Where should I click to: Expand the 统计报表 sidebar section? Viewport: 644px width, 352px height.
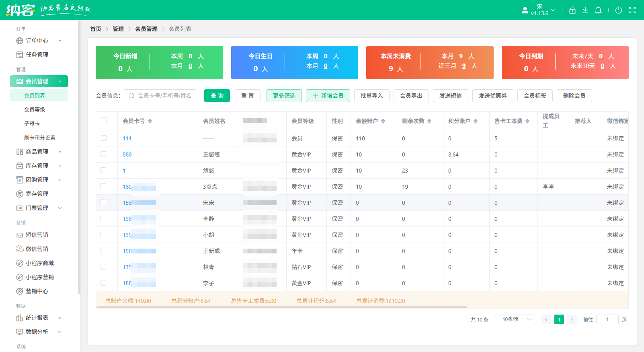click(60, 318)
